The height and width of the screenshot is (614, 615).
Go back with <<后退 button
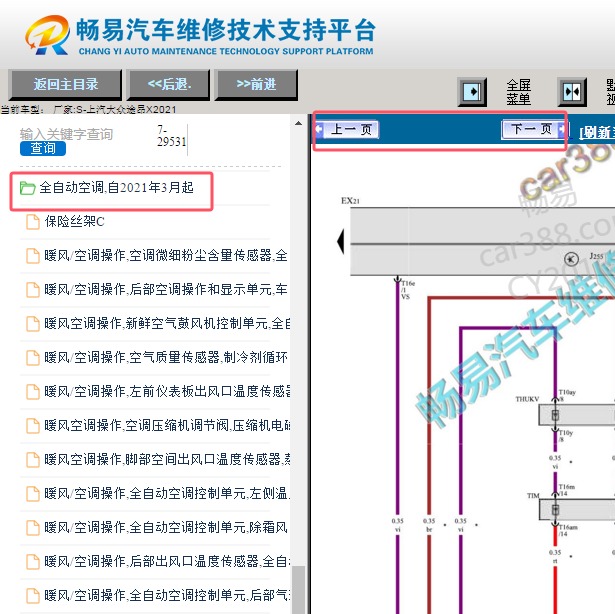[x=169, y=84]
